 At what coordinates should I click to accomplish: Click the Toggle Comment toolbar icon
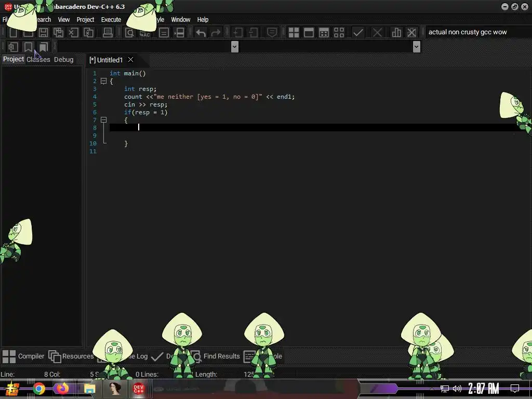pyautogui.click(x=272, y=33)
